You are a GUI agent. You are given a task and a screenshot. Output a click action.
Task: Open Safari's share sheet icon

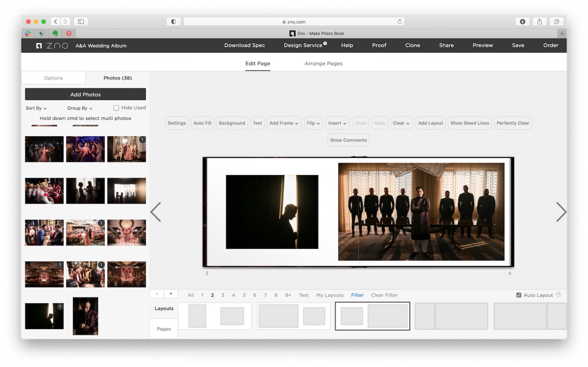point(539,21)
